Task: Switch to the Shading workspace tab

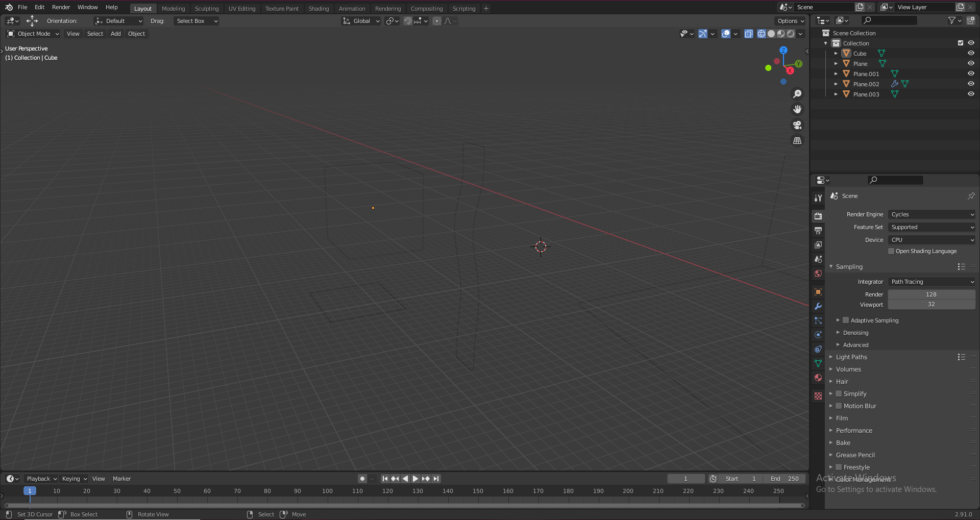Action: pos(318,8)
